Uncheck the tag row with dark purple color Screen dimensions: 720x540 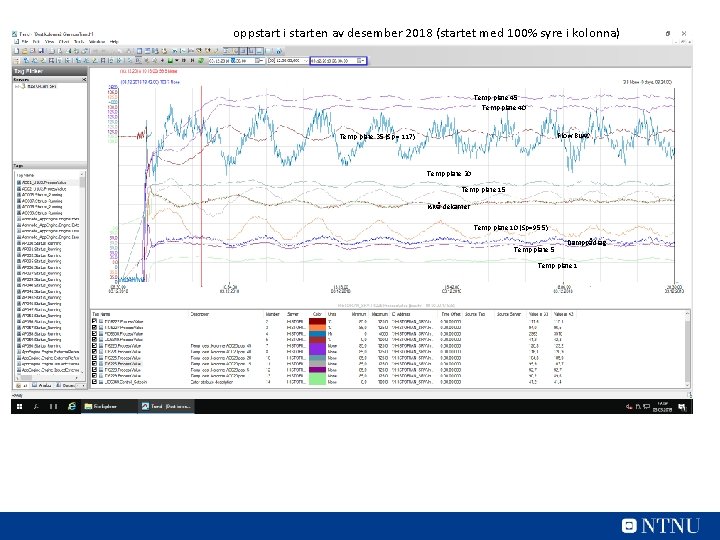click(x=94, y=370)
